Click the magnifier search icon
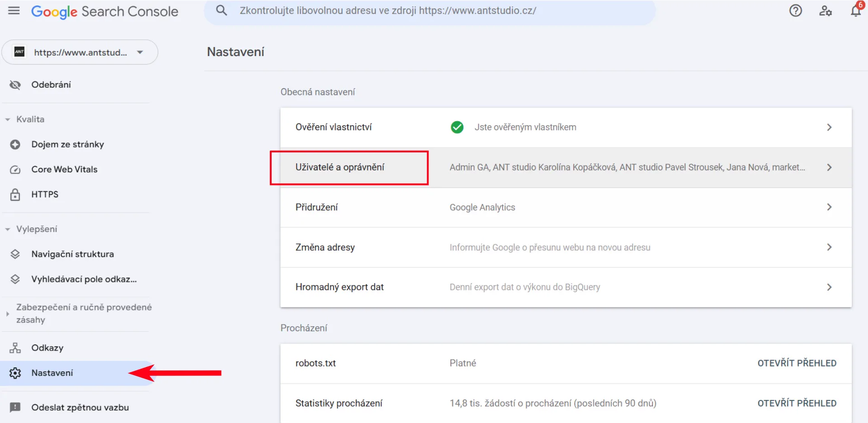Screen dimensions: 868x423 [x=221, y=10]
